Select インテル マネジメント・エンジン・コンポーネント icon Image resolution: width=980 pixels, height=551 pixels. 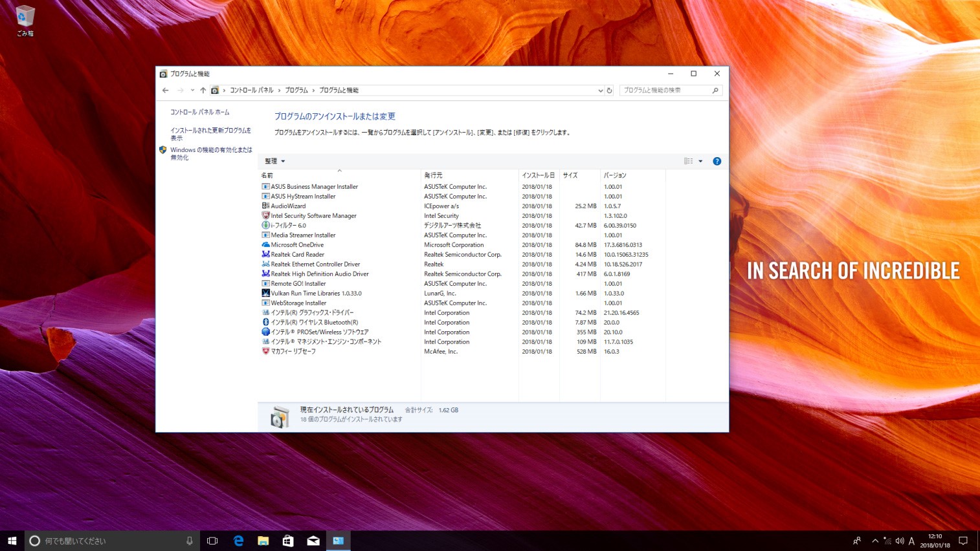pos(265,341)
